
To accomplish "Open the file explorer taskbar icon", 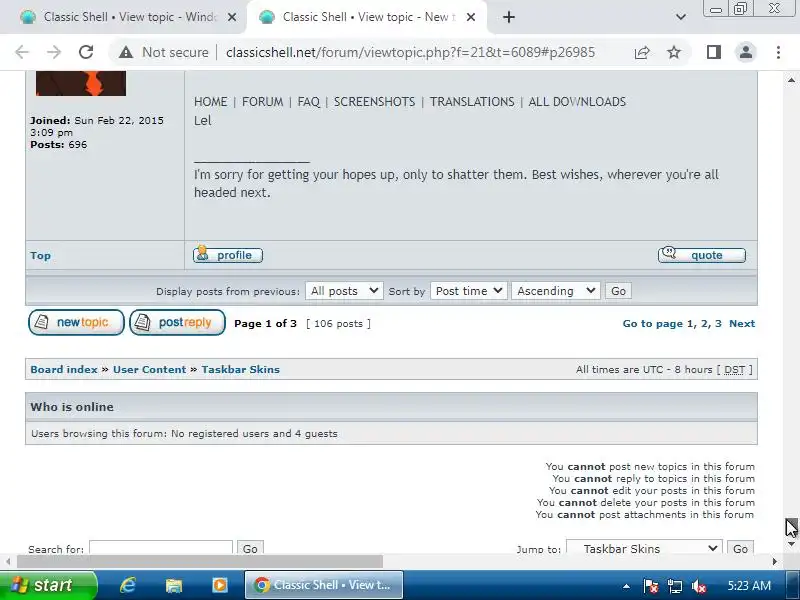I will [x=174, y=585].
